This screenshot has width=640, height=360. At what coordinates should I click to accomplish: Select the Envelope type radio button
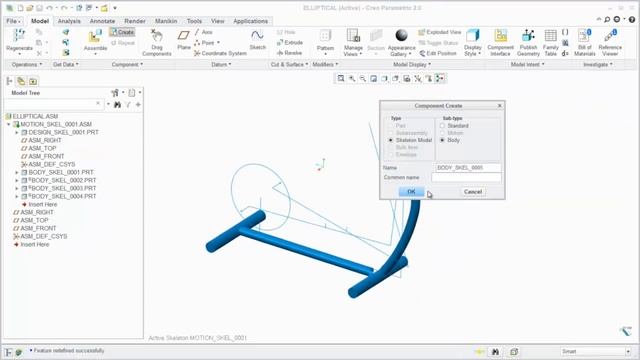tap(391, 155)
